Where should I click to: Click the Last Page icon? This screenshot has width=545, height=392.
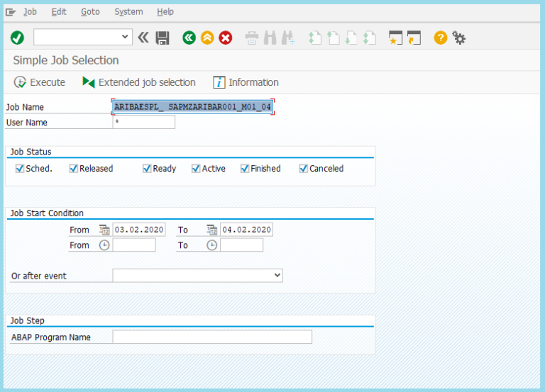click(369, 38)
